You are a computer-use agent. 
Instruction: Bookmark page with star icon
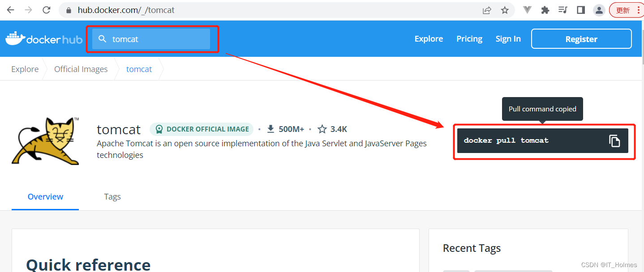(505, 10)
